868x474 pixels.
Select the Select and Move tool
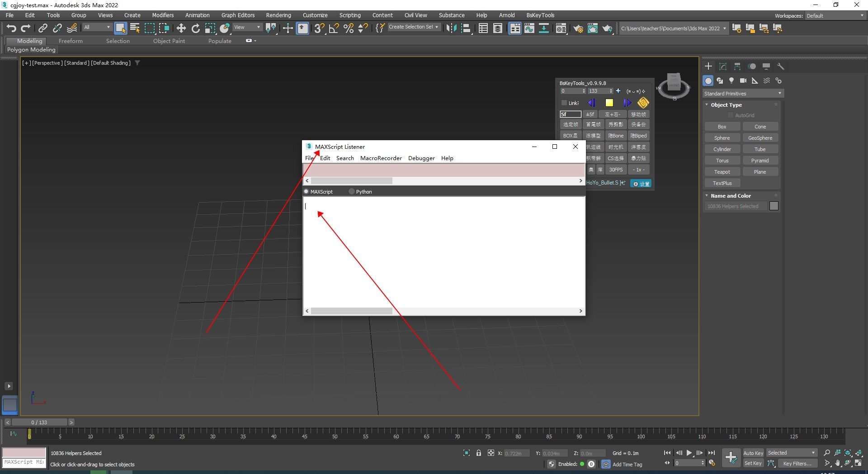point(181,28)
